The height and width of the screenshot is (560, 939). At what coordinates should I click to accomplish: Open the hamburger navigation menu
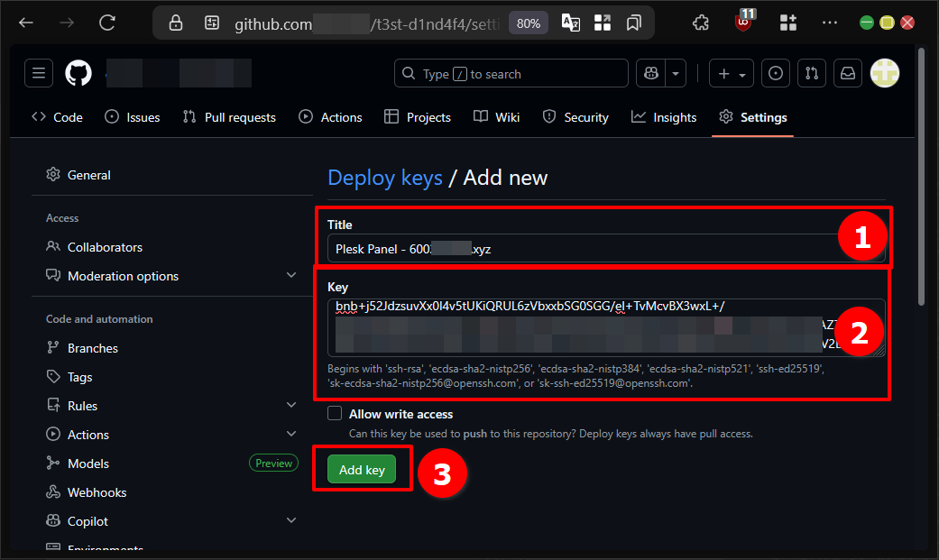point(39,74)
